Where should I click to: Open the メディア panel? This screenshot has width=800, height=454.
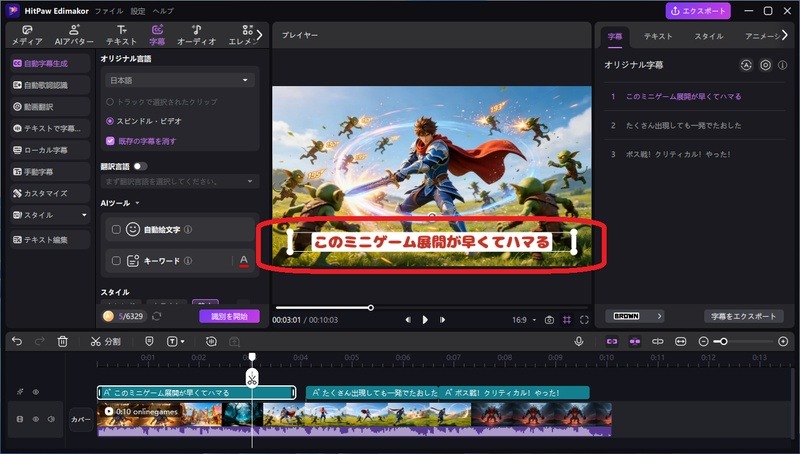click(x=27, y=35)
